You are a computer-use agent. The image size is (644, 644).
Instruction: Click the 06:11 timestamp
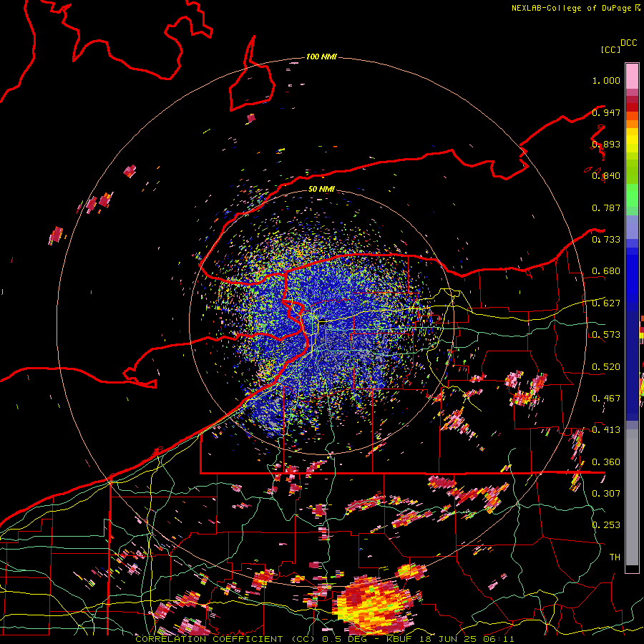(498, 639)
